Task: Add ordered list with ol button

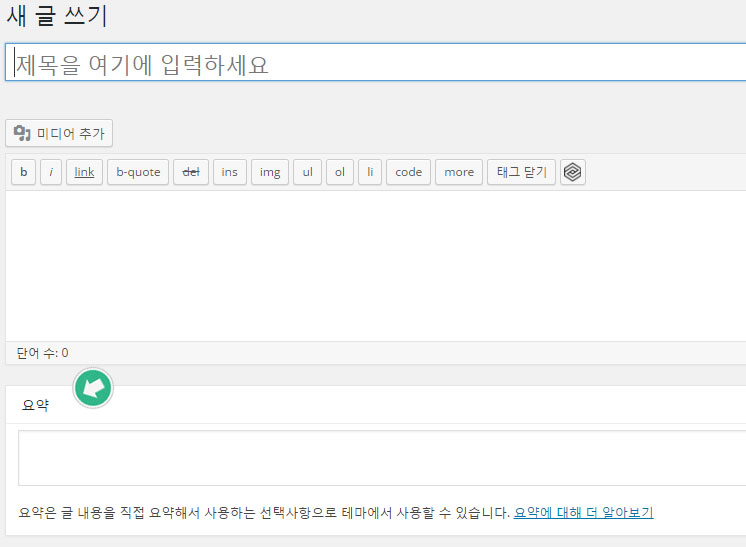Action: (340, 172)
